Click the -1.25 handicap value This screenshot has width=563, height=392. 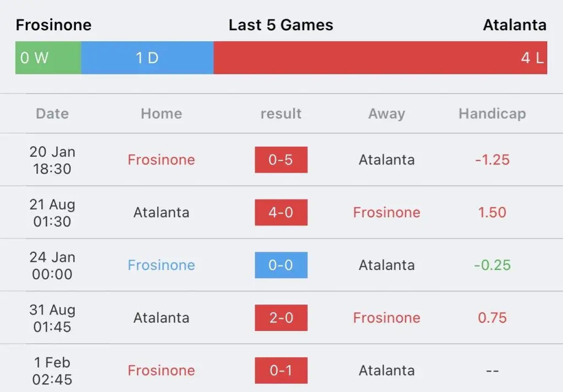click(492, 160)
